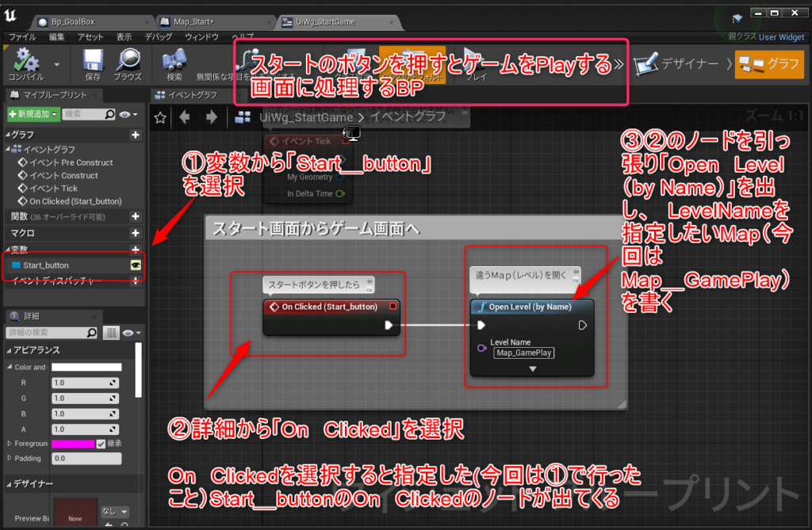Click the tutorial graduation cap icon
Image resolution: width=812 pixels, height=530 pixels.
[x=737, y=19]
